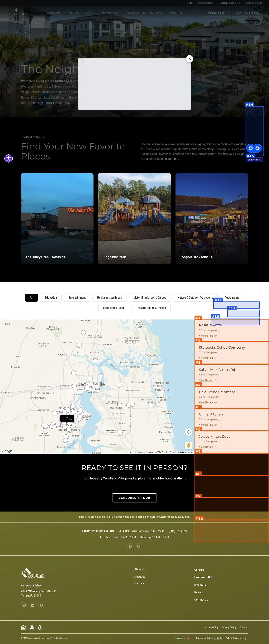Open Apartments in the main navigation
269x644 pixels.
pos(52,13)
